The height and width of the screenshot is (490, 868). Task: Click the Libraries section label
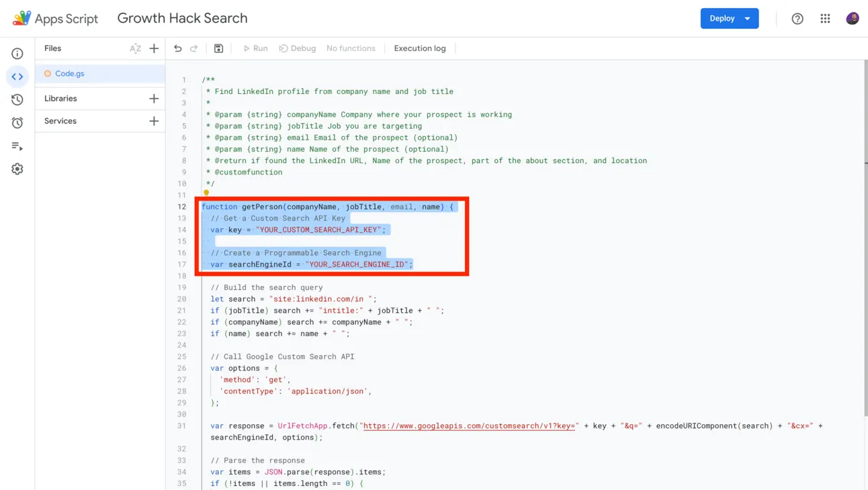(60, 99)
